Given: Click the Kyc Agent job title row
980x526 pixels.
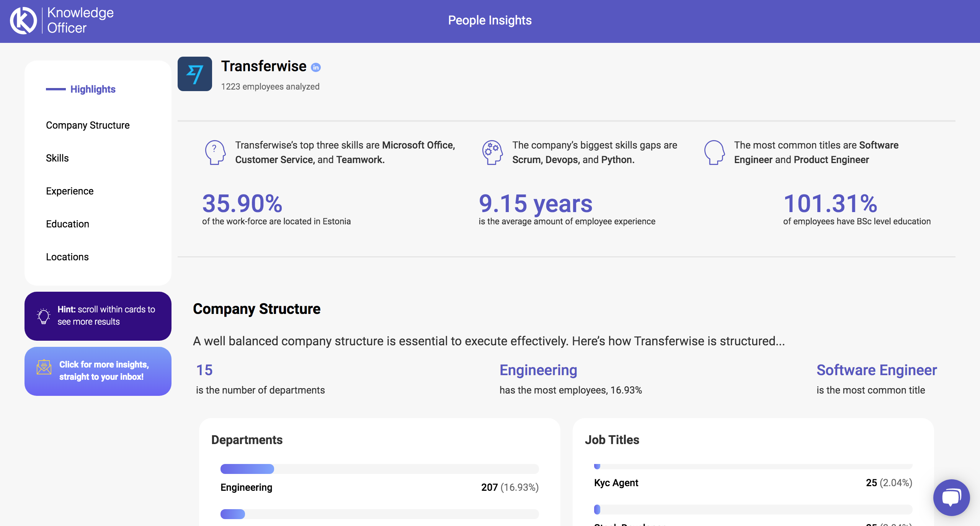Looking at the screenshot, I should click(616, 483).
